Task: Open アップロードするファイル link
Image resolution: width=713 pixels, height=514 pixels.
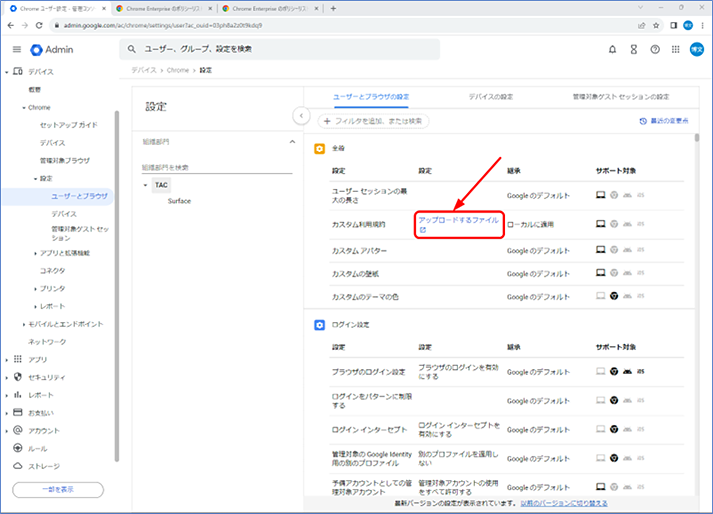Action: (458, 224)
